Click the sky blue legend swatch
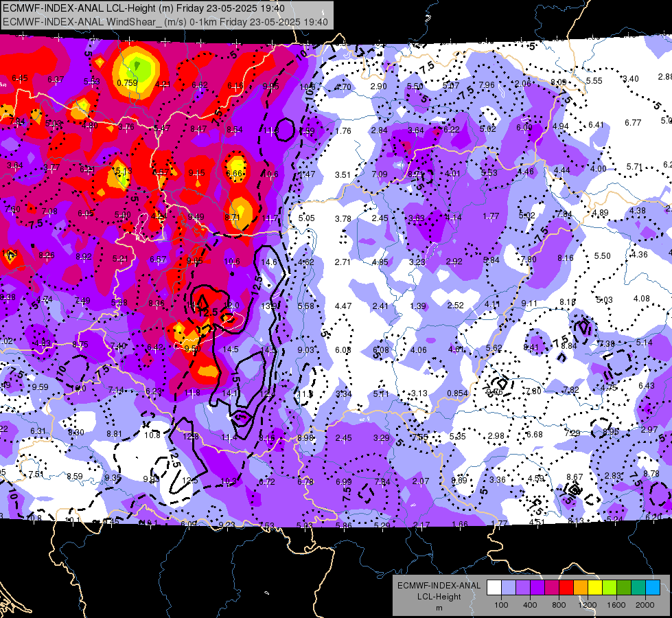 pyautogui.click(x=653, y=588)
